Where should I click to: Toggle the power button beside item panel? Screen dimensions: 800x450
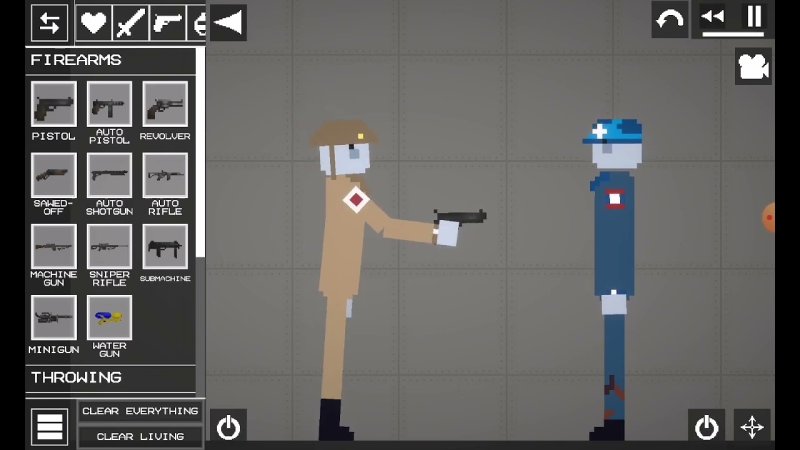[x=228, y=427]
